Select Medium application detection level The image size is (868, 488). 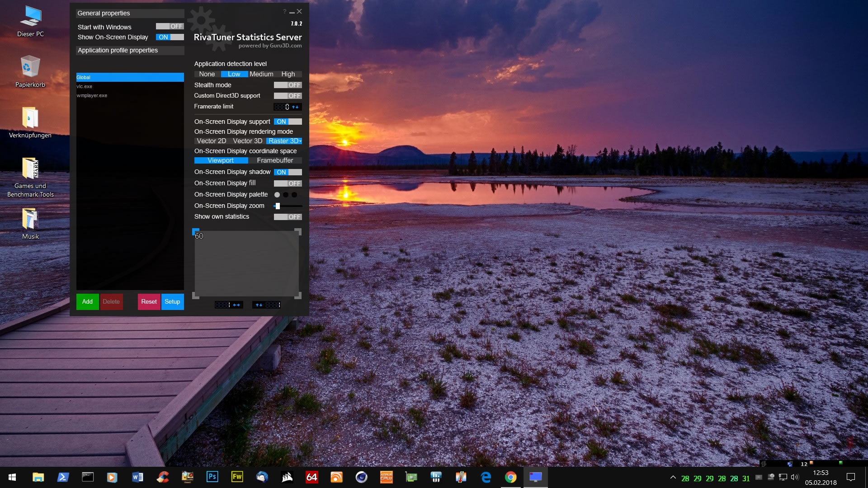point(261,74)
